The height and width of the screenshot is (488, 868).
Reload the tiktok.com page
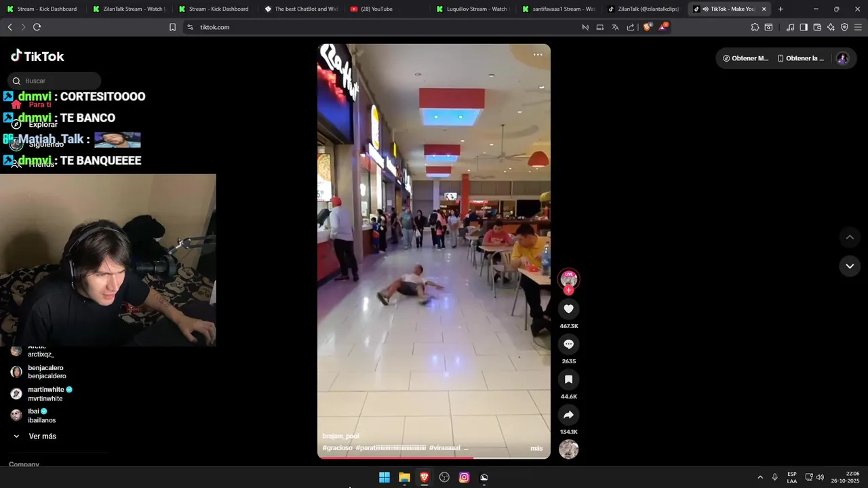(x=37, y=27)
